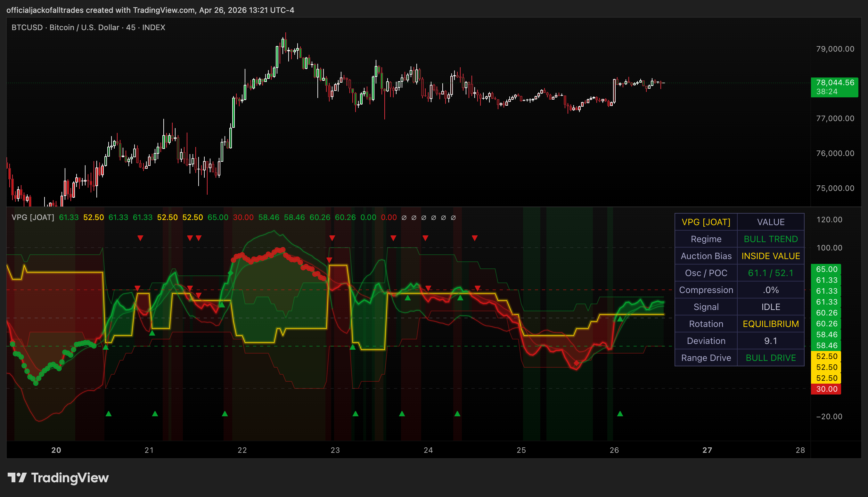
Task: Click the date label 20 on the time axis
Action: click(x=56, y=450)
